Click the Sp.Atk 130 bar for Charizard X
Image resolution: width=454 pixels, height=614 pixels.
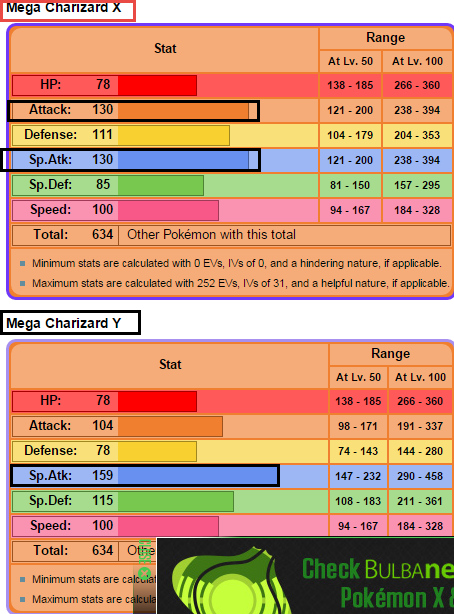[x=183, y=160]
